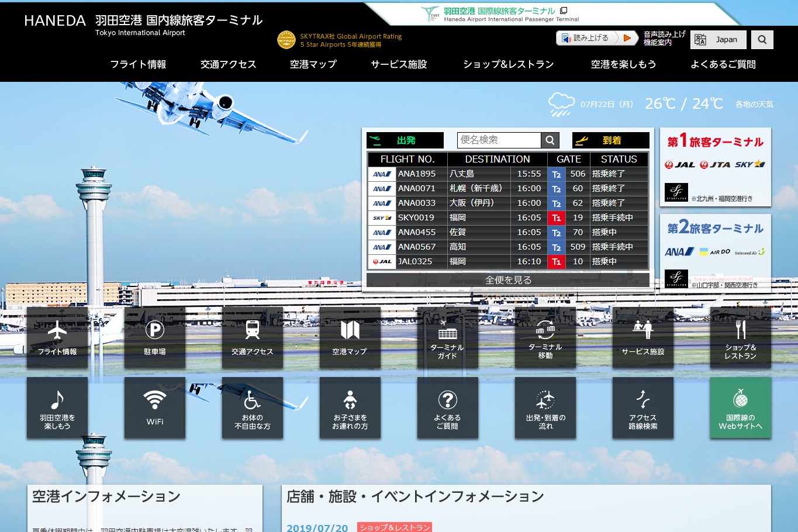Open the 駐車場 parking icon tile
The image size is (798, 532).
tap(155, 338)
